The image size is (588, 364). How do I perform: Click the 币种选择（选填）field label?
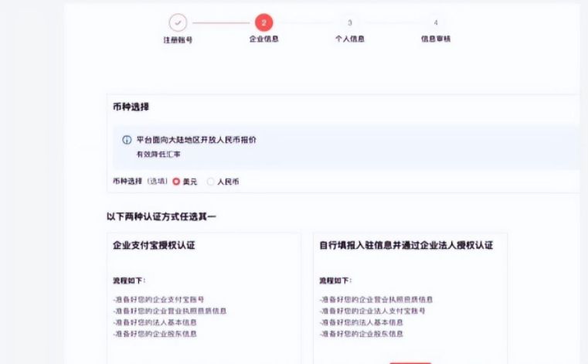click(x=140, y=182)
